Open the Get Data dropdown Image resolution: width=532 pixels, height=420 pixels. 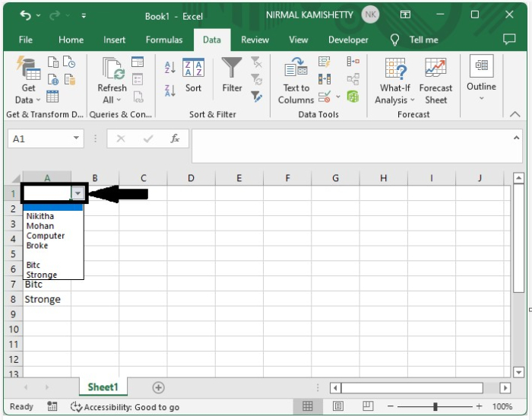(x=28, y=80)
